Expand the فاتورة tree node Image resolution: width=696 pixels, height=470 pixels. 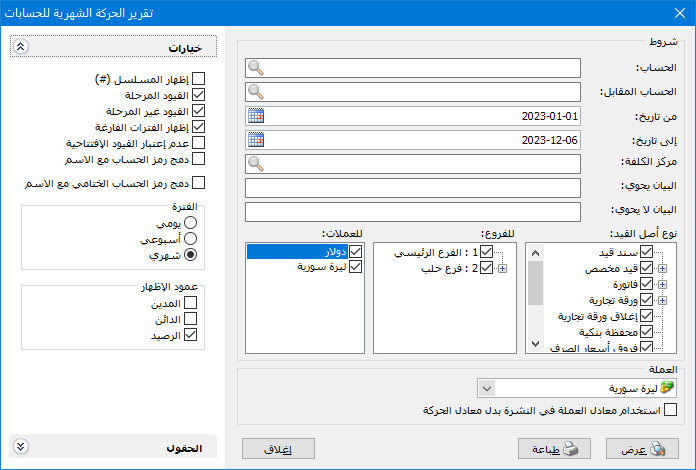pyautogui.click(x=662, y=284)
